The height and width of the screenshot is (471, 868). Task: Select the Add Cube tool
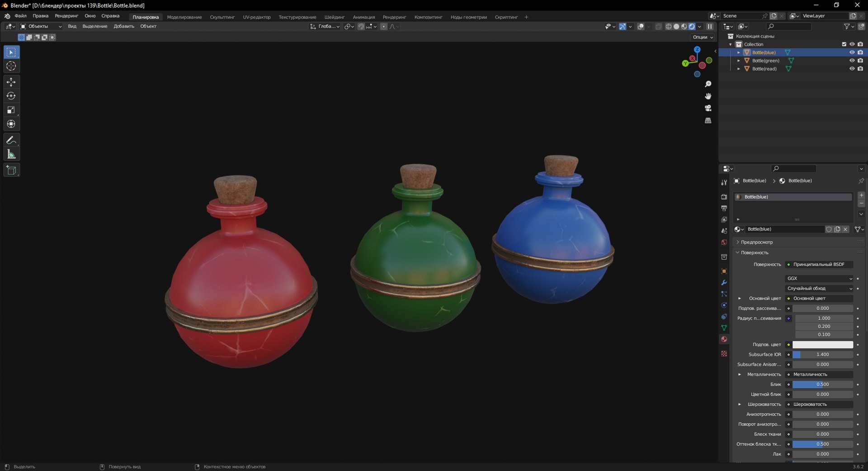(x=11, y=170)
